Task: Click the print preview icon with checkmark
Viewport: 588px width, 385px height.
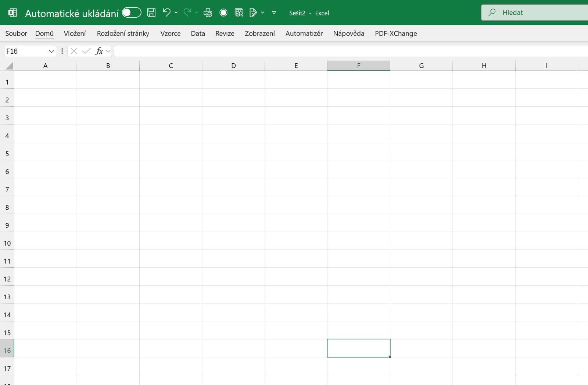Action: [208, 13]
